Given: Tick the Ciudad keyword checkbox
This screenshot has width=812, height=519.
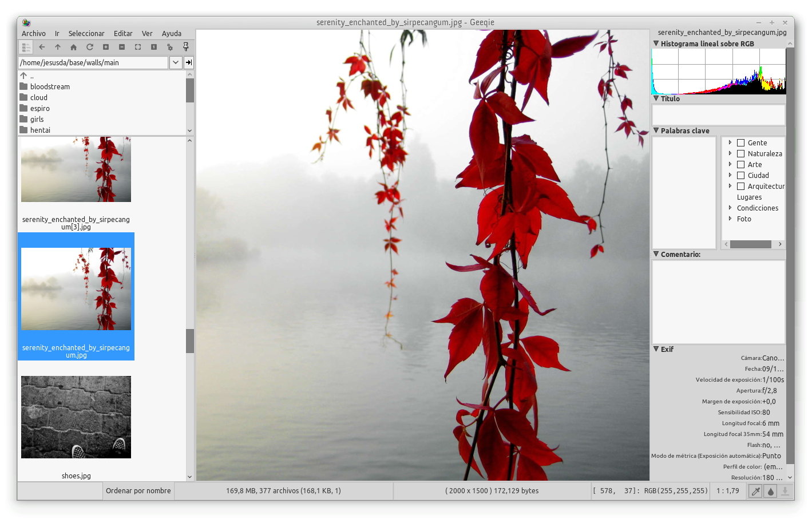Looking at the screenshot, I should [x=740, y=176].
